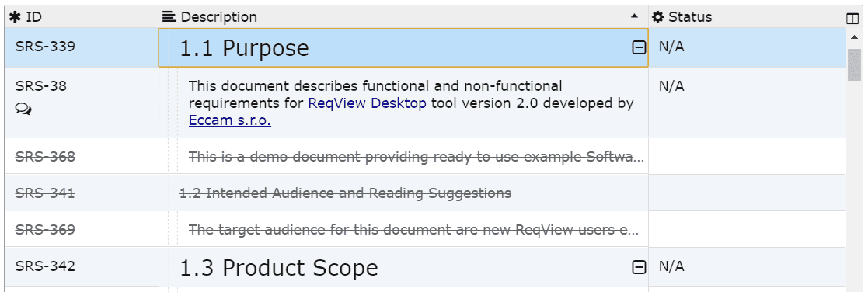Collapse the 1.3 Product Scope section
This screenshot has width=868, height=292.
[x=639, y=268]
